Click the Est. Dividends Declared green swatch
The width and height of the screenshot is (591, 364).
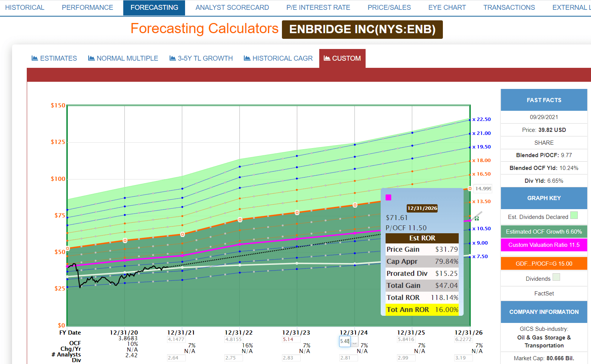click(x=574, y=215)
